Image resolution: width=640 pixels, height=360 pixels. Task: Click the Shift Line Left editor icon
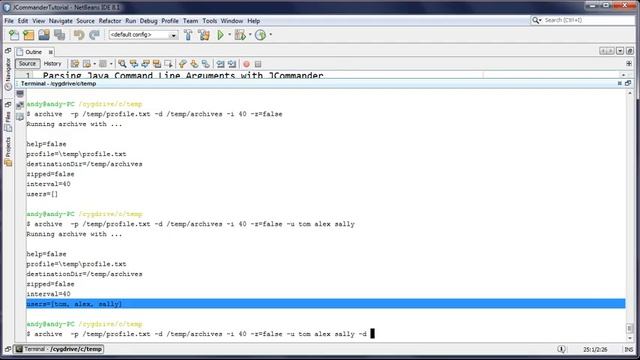tap(220, 64)
